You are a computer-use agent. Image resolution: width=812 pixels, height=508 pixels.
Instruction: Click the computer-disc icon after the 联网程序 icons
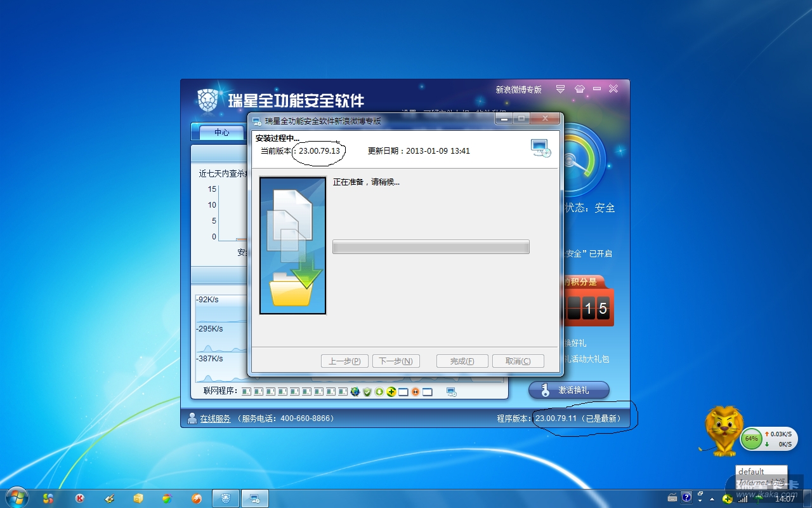[452, 392]
